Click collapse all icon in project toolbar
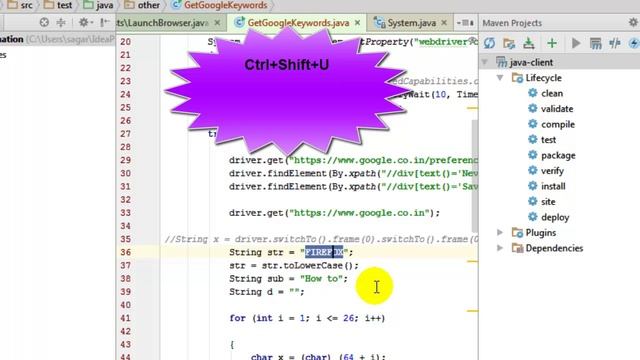Screen dimensions: 640x360 (x=61, y=22)
